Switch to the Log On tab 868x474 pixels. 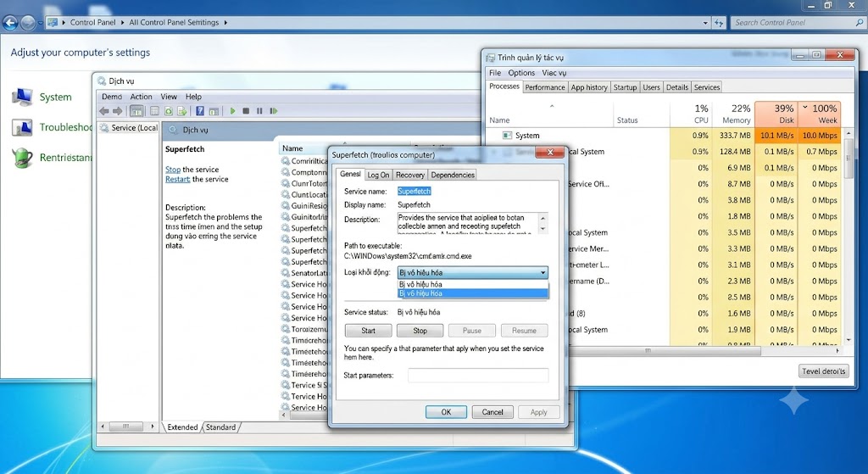point(378,175)
